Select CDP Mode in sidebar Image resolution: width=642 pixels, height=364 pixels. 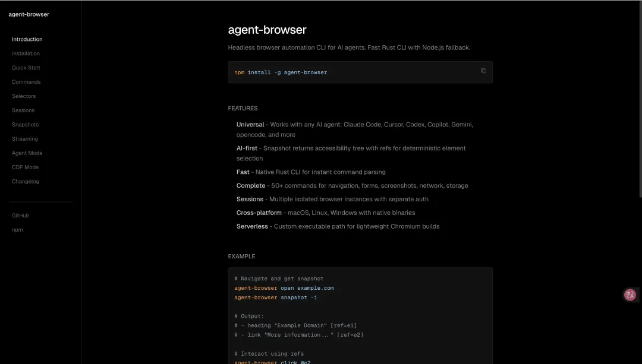(x=25, y=167)
